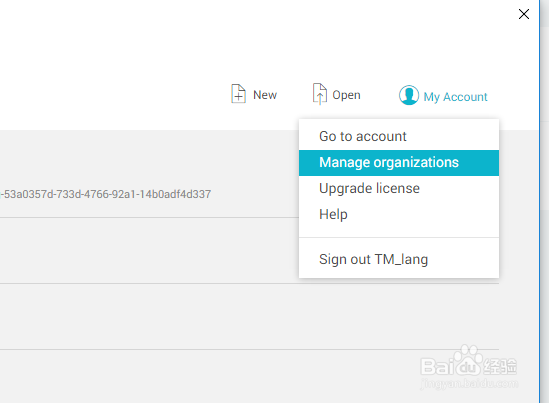Click the Open label
The height and width of the screenshot is (403, 549).
coord(346,95)
